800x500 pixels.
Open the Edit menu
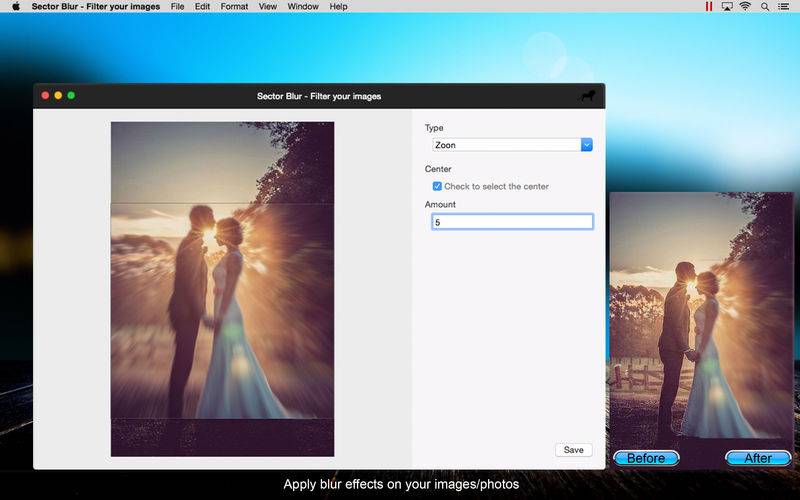pos(202,7)
